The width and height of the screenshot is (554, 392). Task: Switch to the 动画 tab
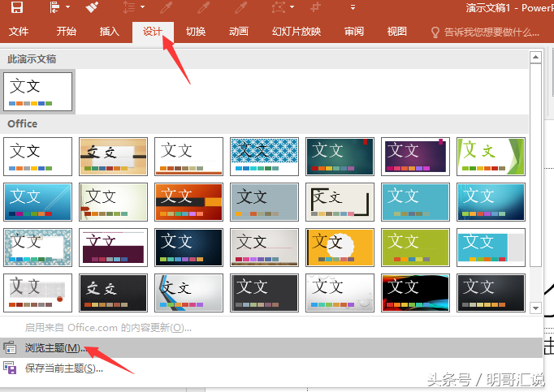point(239,32)
